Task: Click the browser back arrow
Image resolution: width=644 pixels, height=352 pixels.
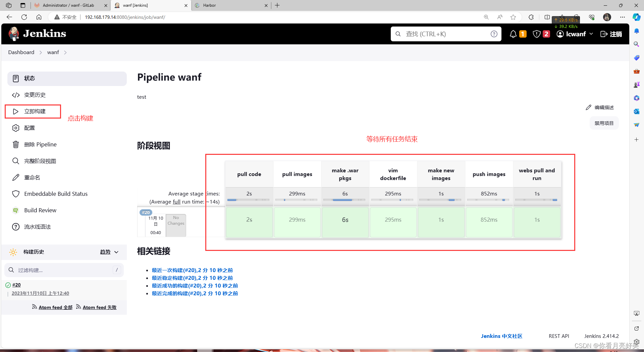Action: [9, 17]
